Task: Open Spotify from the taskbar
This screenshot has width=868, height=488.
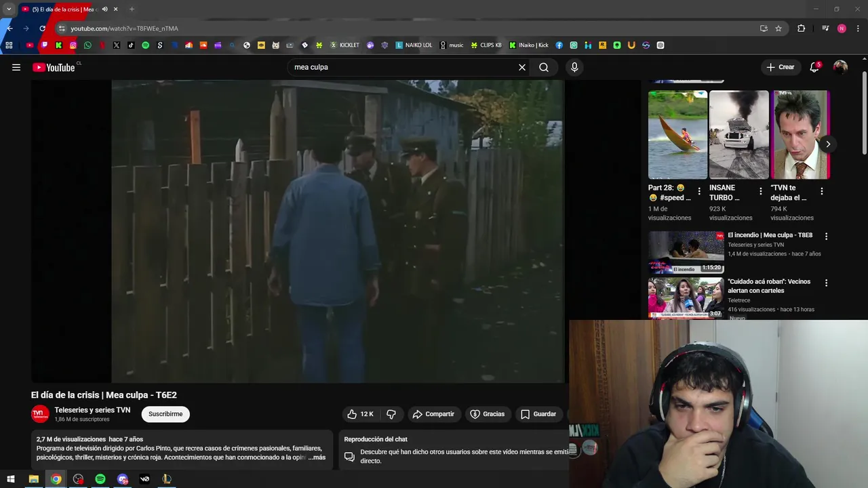Action: point(100,479)
